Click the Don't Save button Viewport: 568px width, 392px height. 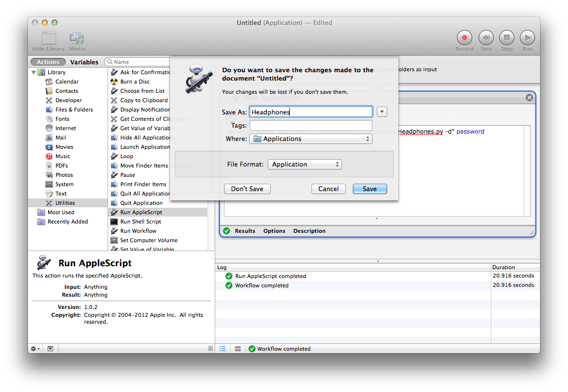247,189
